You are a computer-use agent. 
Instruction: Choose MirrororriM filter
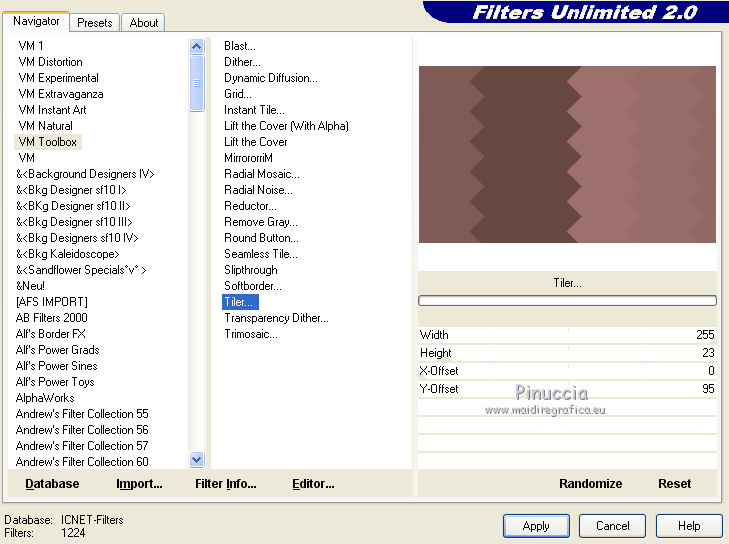[248, 158]
